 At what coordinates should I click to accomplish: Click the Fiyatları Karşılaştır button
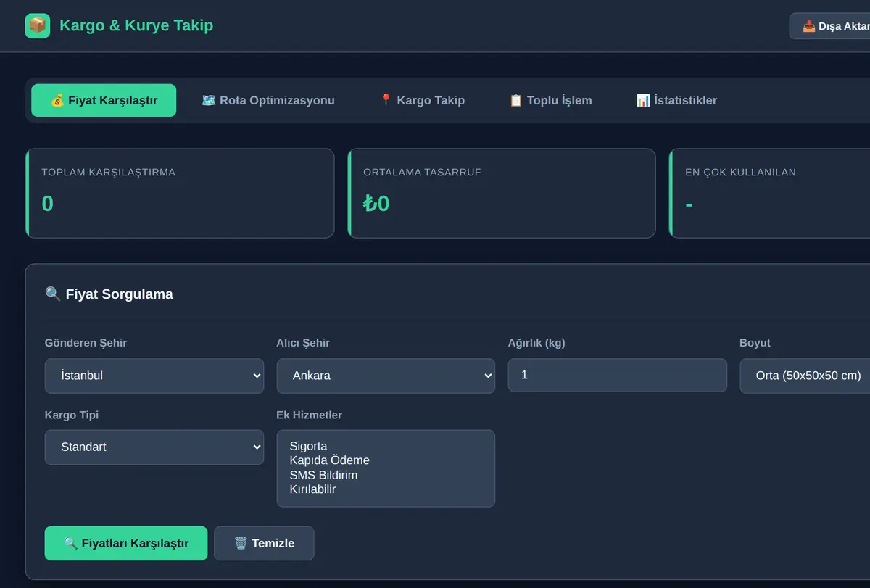tap(126, 543)
